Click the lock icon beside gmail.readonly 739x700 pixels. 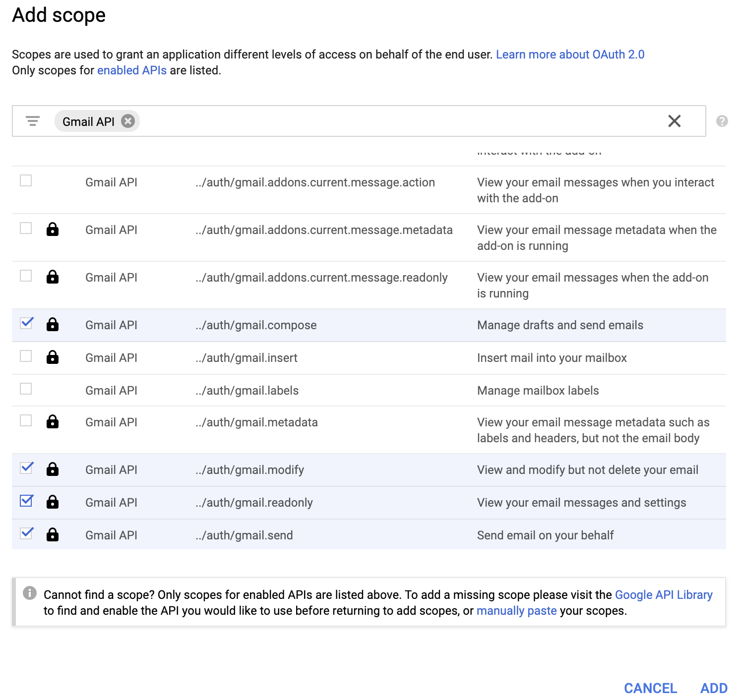(53, 502)
